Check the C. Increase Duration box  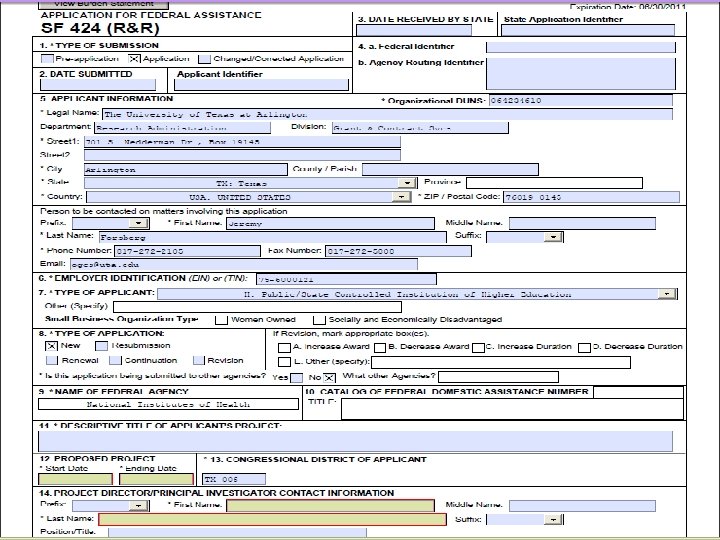click(x=478, y=348)
